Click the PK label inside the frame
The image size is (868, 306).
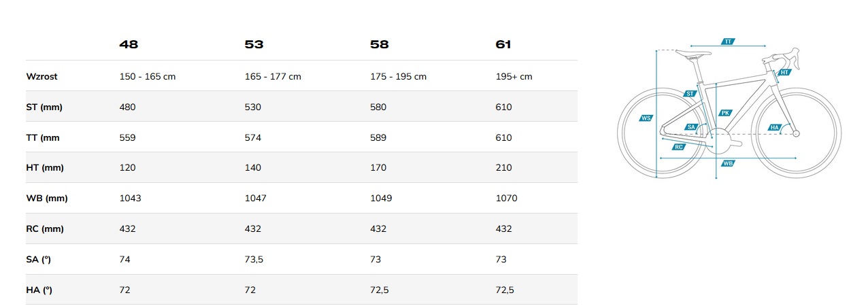(726, 114)
